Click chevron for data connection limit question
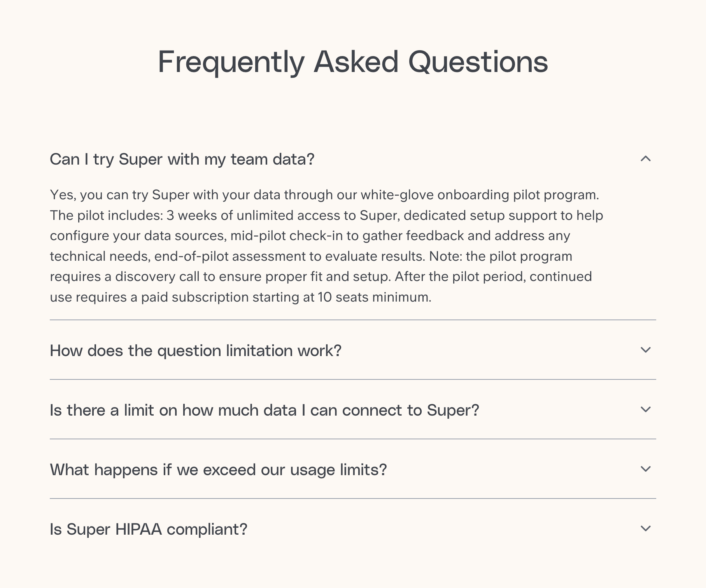 (645, 410)
